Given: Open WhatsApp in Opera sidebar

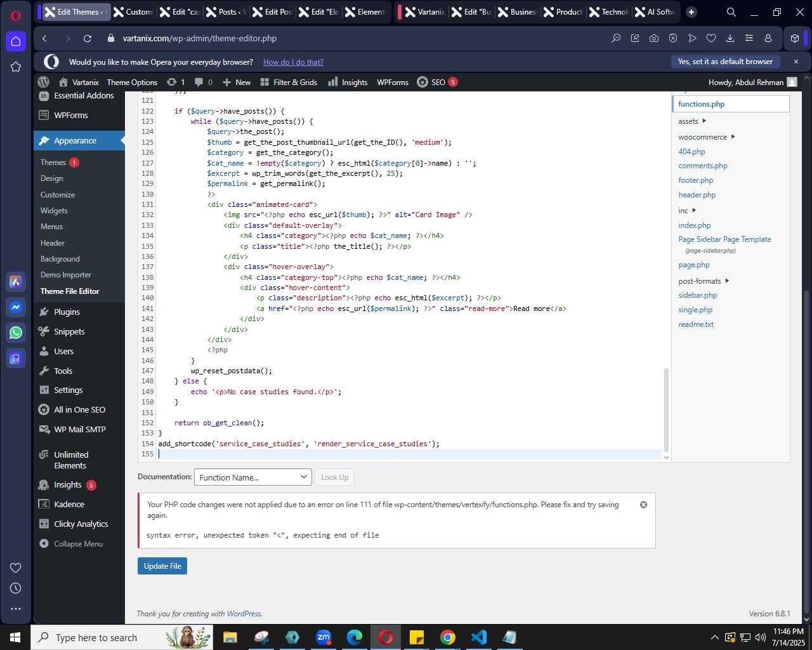Looking at the screenshot, I should [16, 333].
